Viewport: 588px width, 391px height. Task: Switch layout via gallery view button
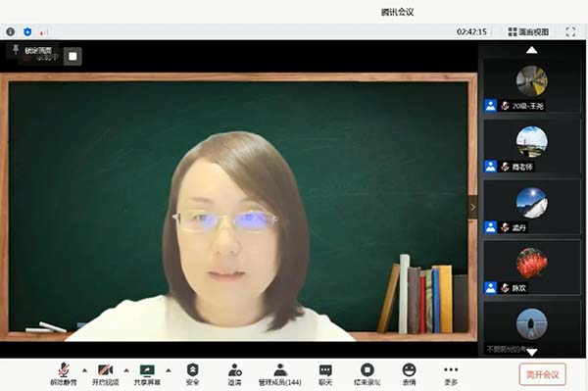[x=528, y=32]
